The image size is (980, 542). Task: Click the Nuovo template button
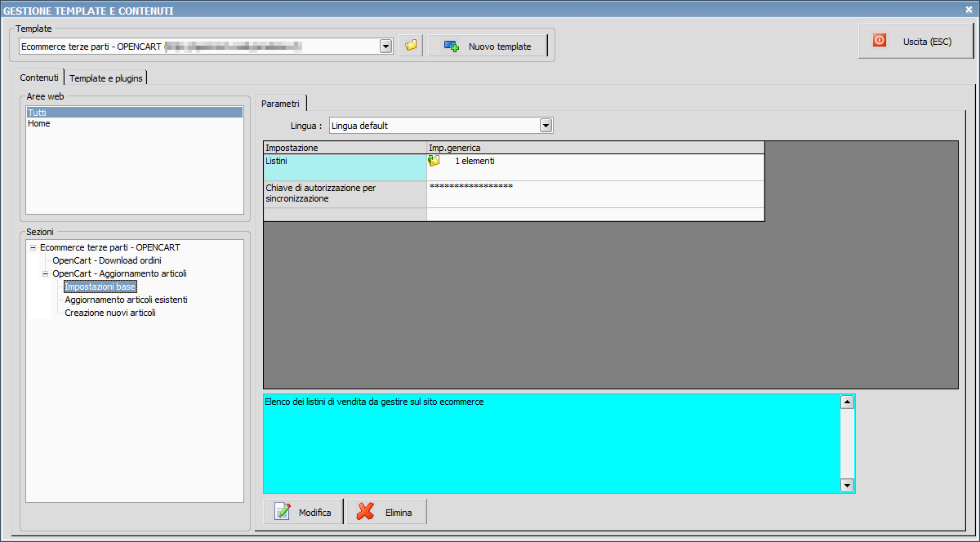(488, 46)
